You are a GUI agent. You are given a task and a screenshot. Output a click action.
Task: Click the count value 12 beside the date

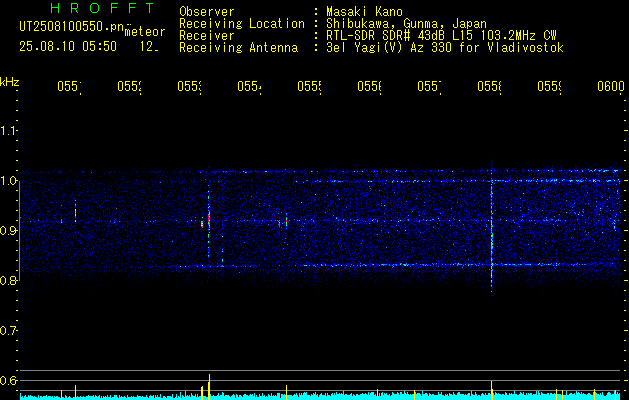point(148,47)
